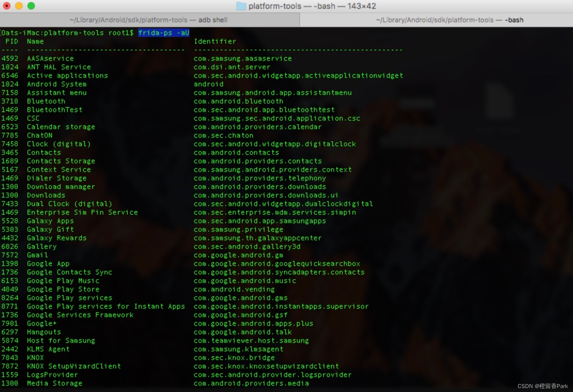Image resolution: width=573 pixels, height=392 pixels.
Task: Click 'Google Services Framework' process name
Action: 80,315
